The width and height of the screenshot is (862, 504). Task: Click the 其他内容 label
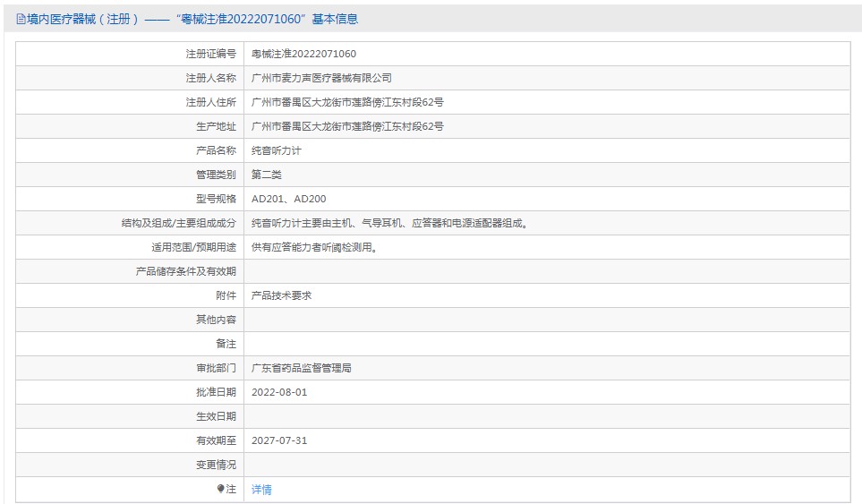tap(216, 320)
